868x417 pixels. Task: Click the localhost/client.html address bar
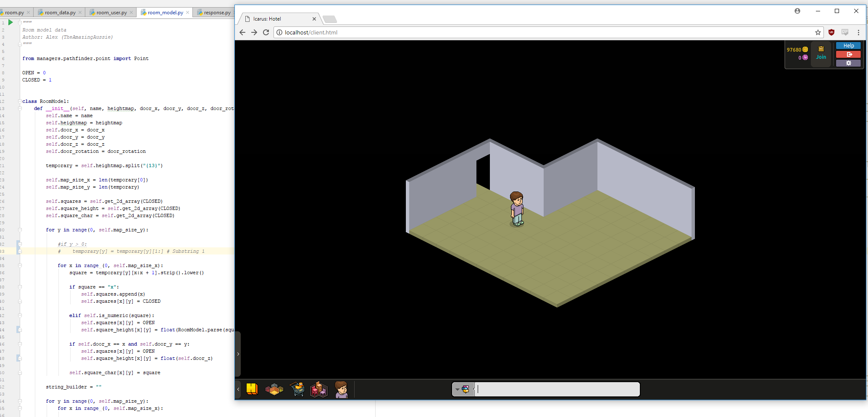[548, 32]
